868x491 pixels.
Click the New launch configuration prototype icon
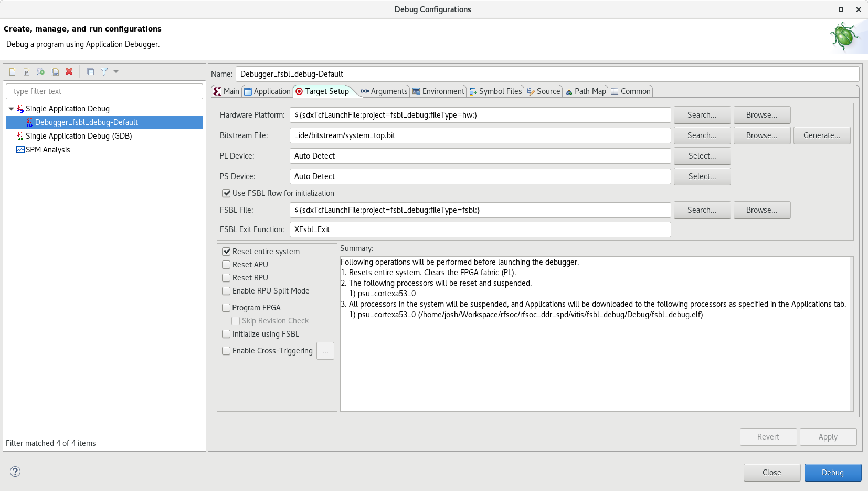[x=27, y=71]
